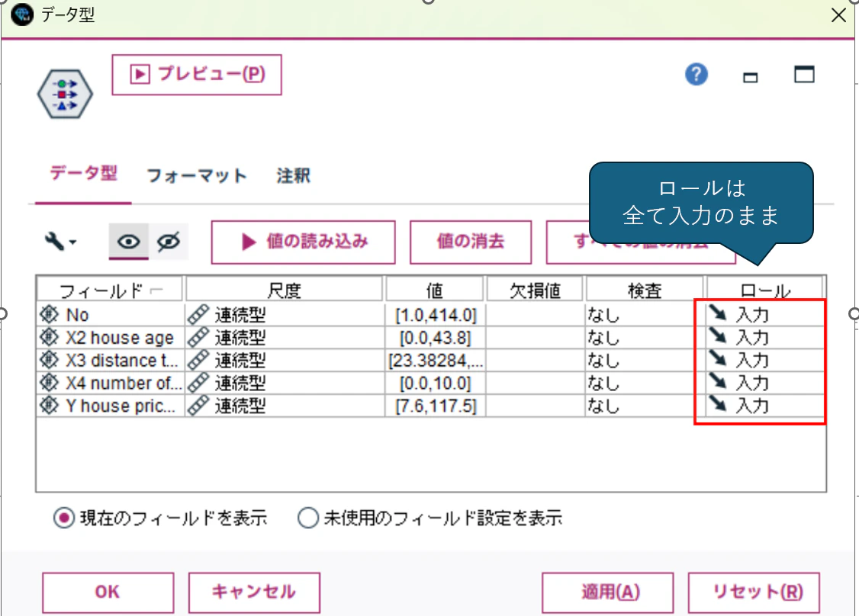Viewport: 859px width, 616px height.
Task: Open the 入力 role for No row
Action: click(x=765, y=315)
